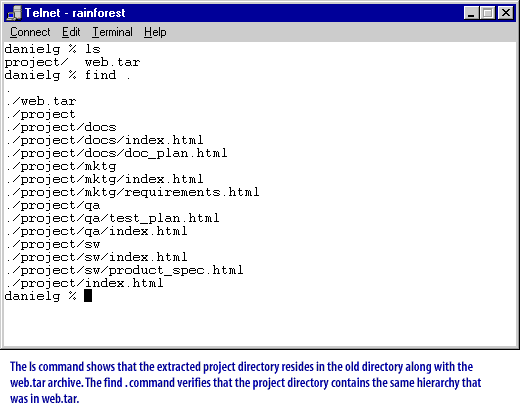This screenshot has height=420, width=520.
Task: Click the "./project" line
Action: [41, 114]
